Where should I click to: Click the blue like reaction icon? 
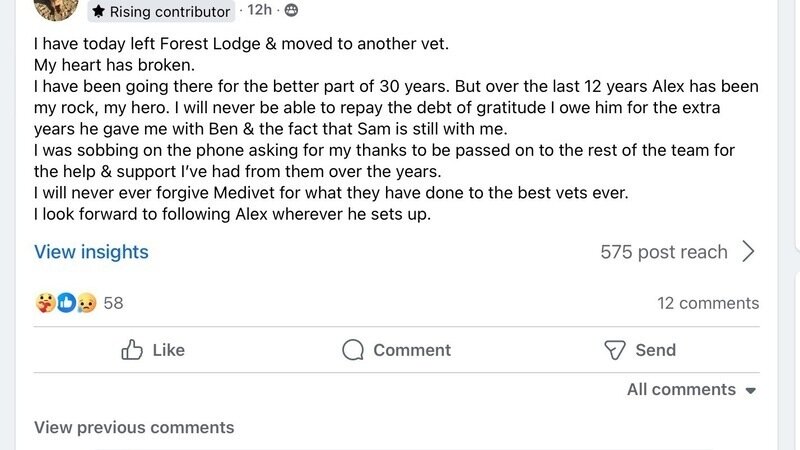(66, 302)
